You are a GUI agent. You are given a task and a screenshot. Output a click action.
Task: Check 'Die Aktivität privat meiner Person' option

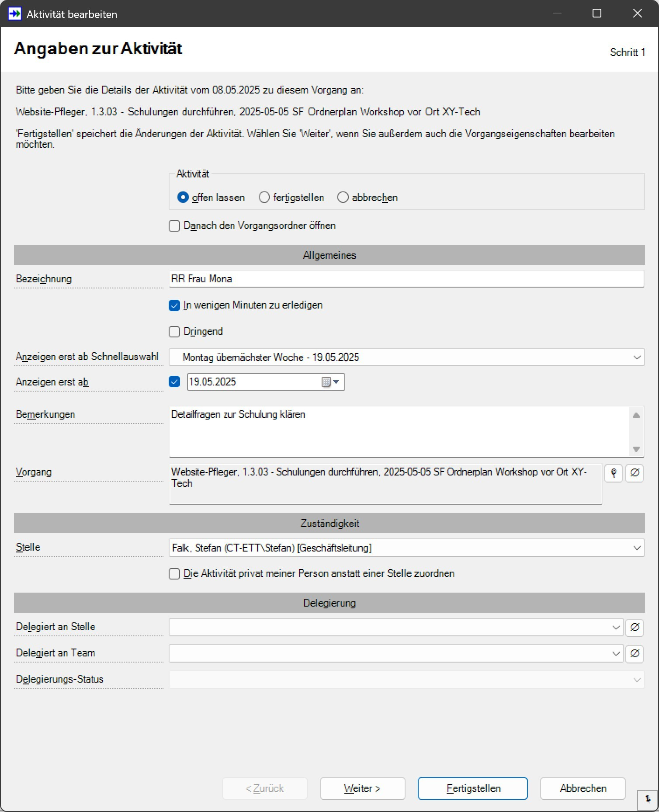point(174,574)
